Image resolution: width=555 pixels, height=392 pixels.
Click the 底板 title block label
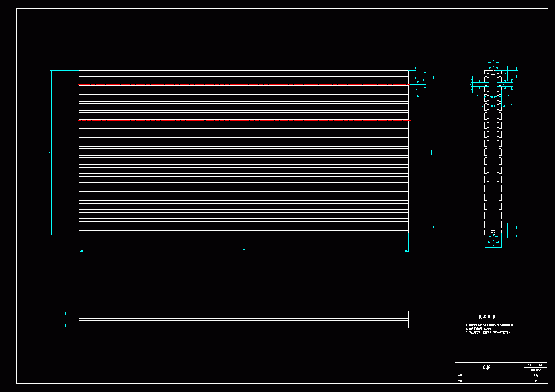tap(486, 368)
